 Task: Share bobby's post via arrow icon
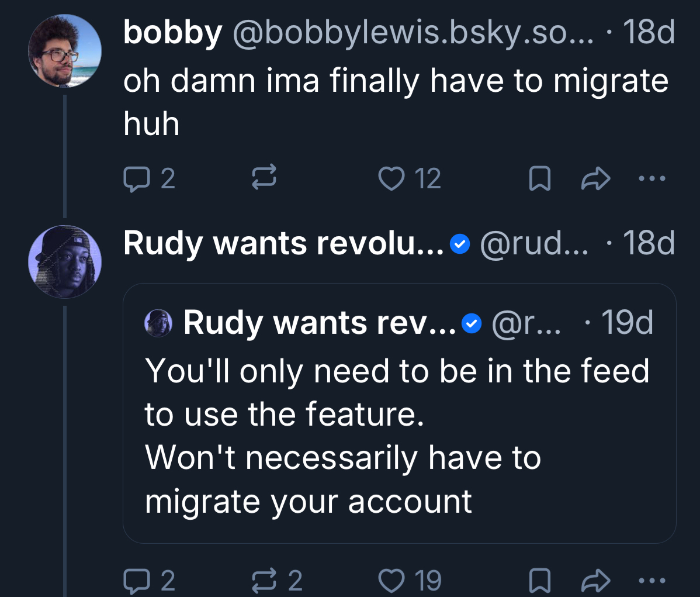595,179
